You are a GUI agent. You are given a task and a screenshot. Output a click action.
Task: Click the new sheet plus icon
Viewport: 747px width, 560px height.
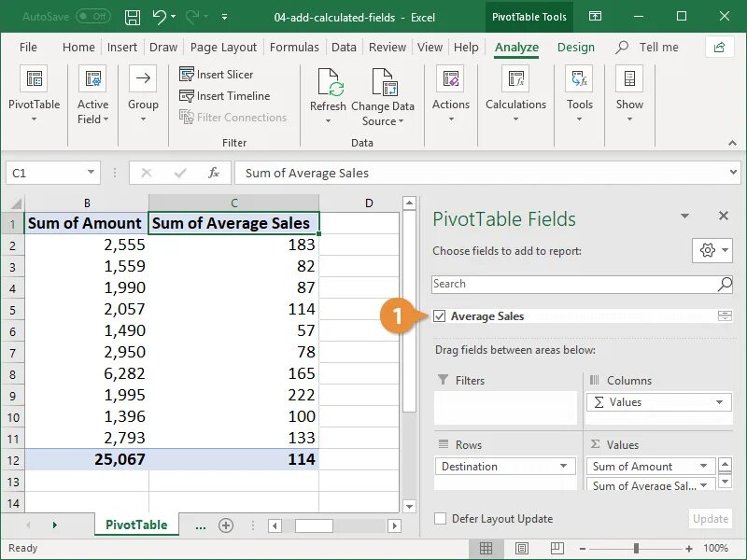tap(225, 525)
